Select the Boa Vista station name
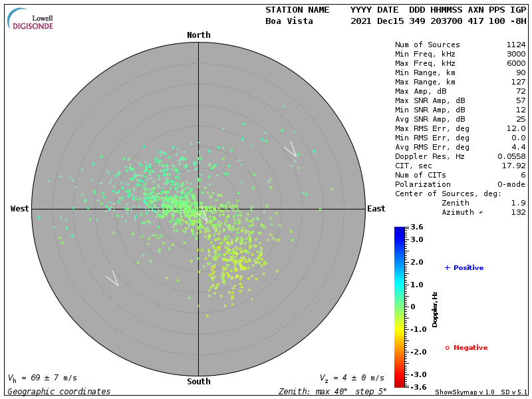532x399 pixels. 289,21
